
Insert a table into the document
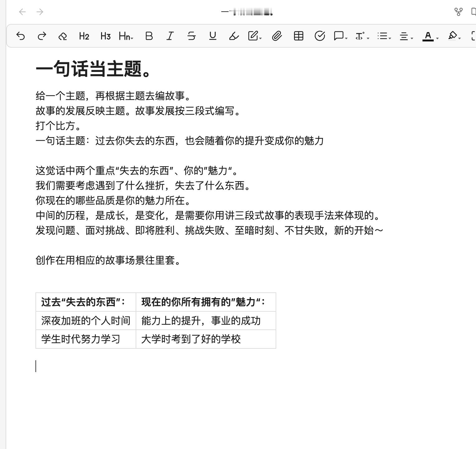pos(298,36)
